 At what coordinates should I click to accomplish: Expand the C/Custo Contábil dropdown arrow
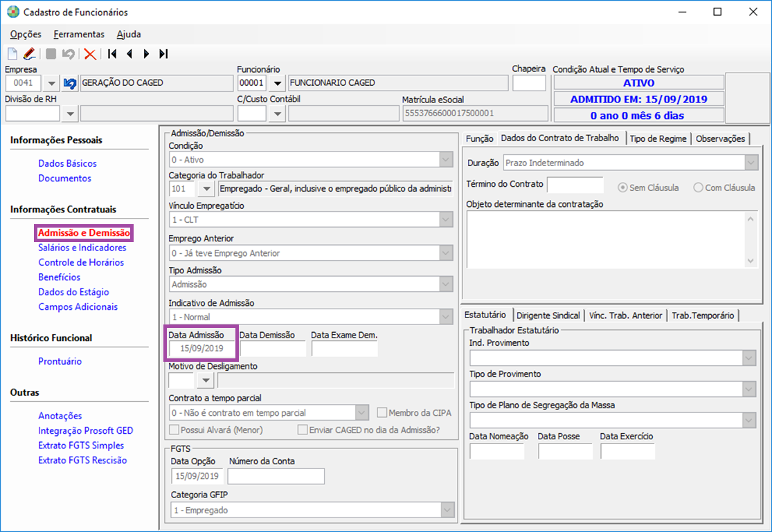(277, 113)
